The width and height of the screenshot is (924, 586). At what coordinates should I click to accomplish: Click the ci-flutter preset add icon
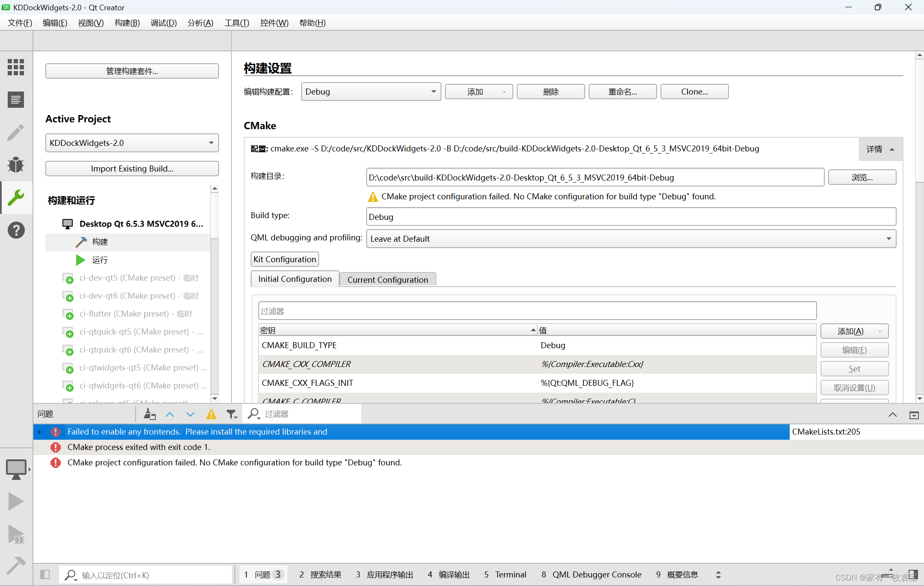[x=68, y=314]
